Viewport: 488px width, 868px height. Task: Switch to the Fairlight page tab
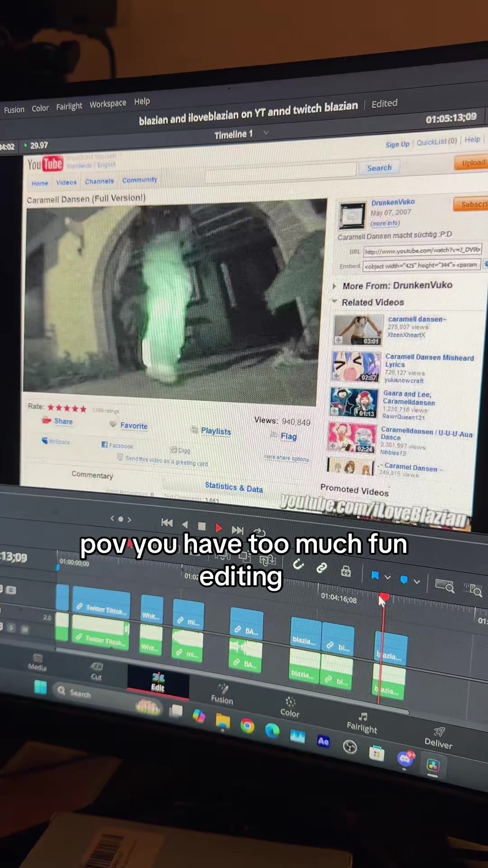pos(361,722)
